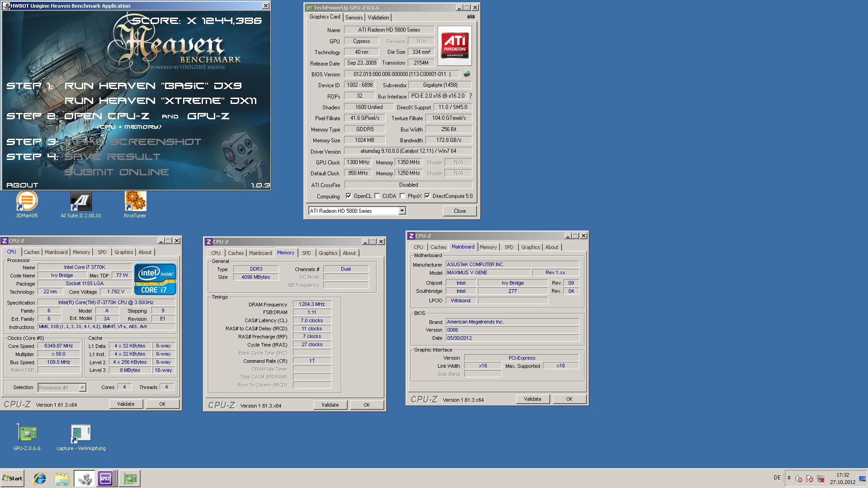Screen dimensions: 868x488
Task: Click the GPU Clock value 1300 MHz field
Action: click(x=358, y=162)
